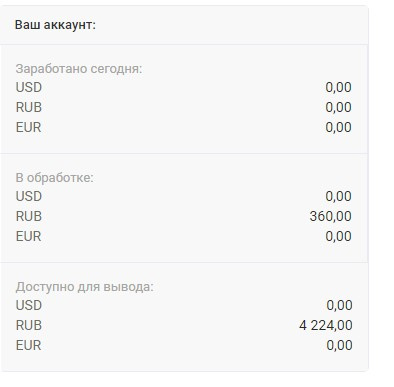Click EUR 0,00 value in processing section
Screen dimensions: 394x387
tap(338, 236)
